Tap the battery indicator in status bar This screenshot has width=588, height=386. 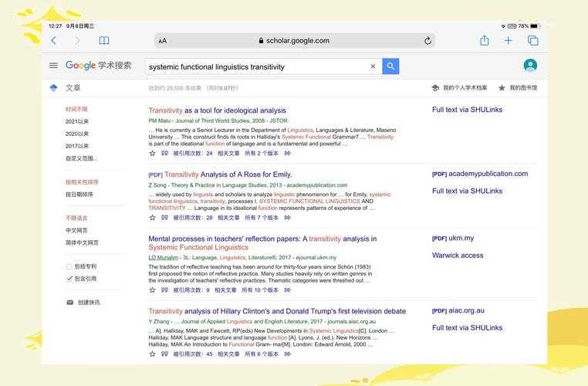(534, 26)
